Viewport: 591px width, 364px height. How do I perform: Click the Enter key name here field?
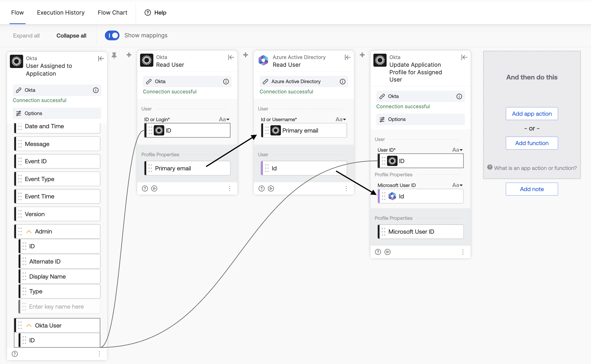[59, 307]
